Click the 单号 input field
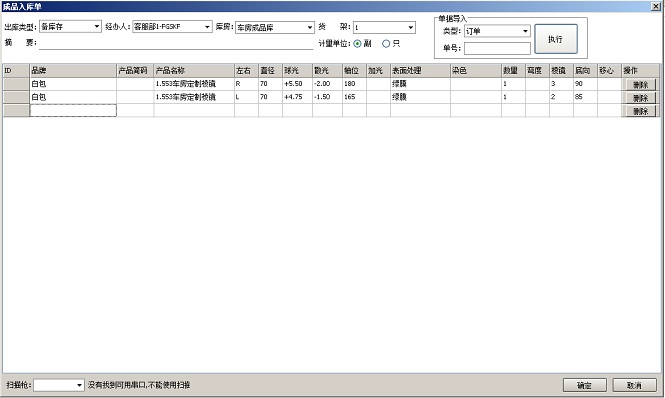This screenshot has height=398, width=665. [497, 48]
